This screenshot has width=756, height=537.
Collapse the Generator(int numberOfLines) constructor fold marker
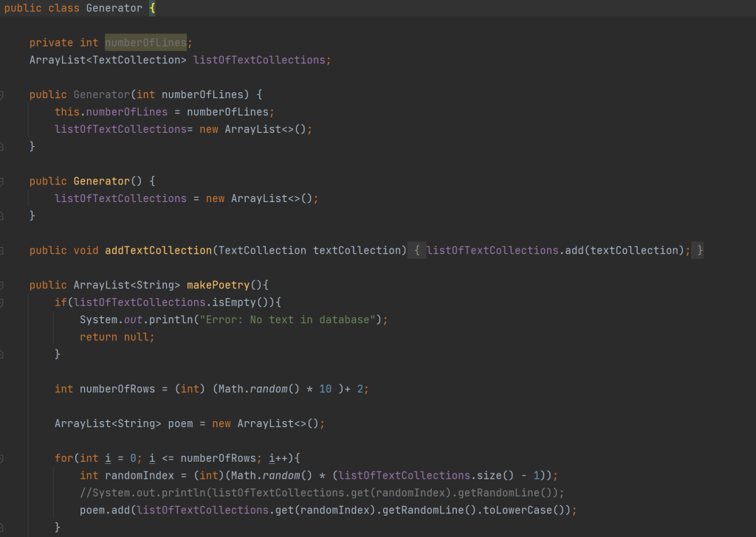[x=1, y=95]
